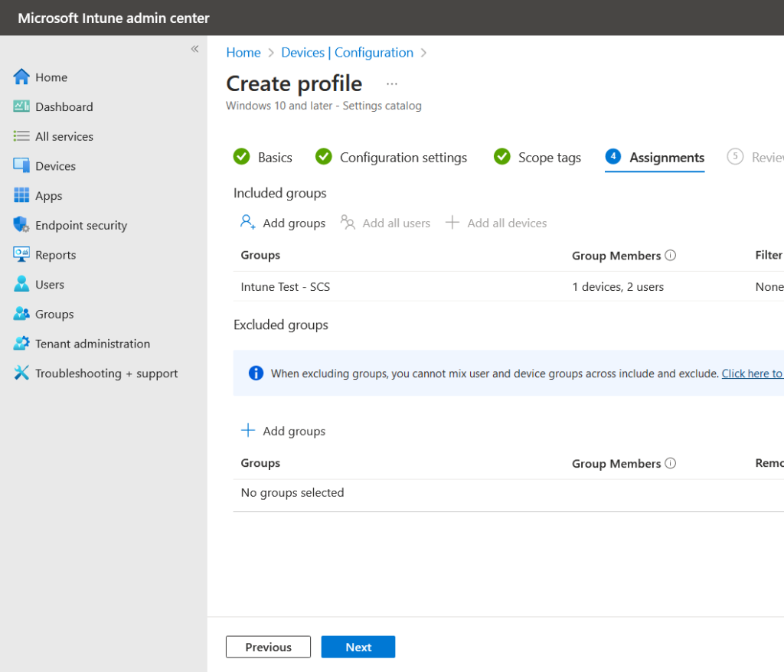Viewport: 784px width, 672px height.
Task: Open Devices from the sidebar icon
Action: click(x=21, y=166)
